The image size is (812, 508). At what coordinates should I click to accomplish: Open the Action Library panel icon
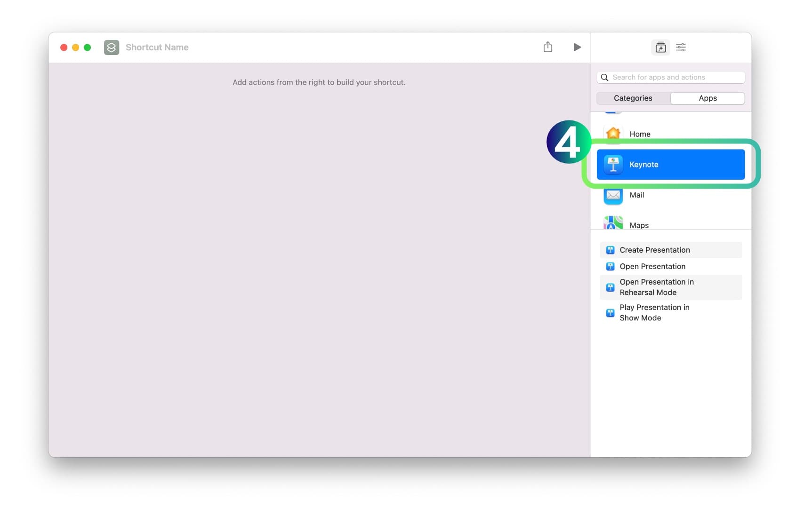[x=660, y=47]
